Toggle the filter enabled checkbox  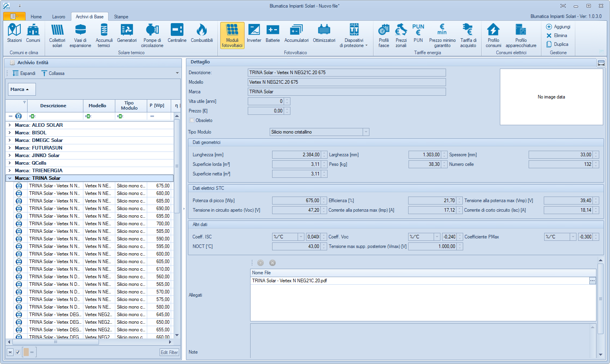click(x=18, y=352)
